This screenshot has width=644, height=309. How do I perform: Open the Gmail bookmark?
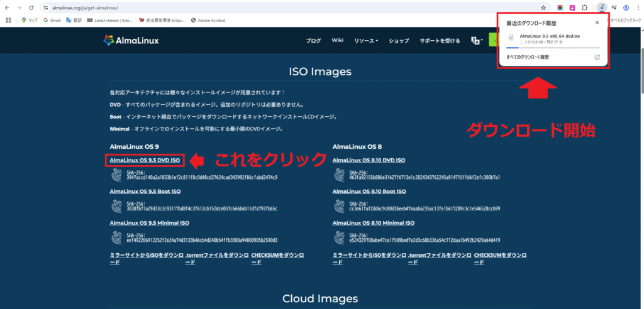coord(52,19)
